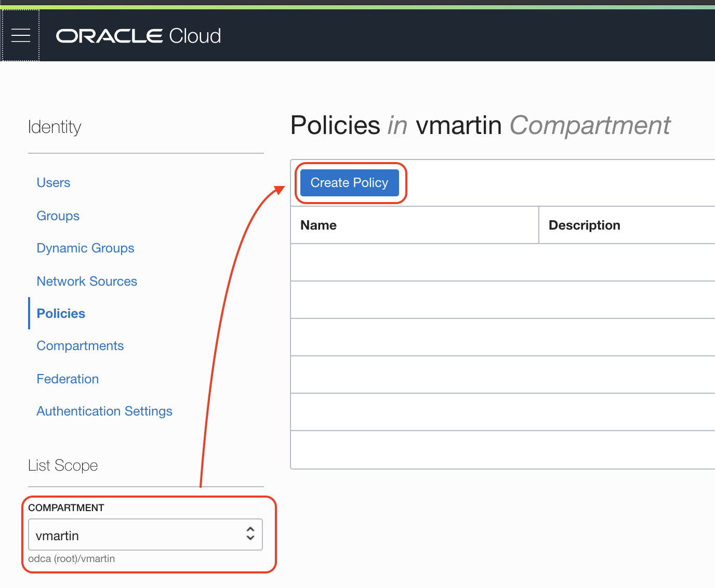The height and width of the screenshot is (588, 715).
Task: Click the Policies in vmartin Compartment title
Action: tap(481, 126)
